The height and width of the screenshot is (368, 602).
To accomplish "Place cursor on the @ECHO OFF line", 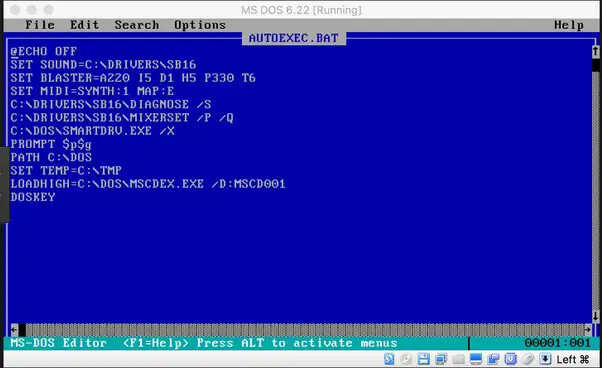I will click(x=44, y=51).
